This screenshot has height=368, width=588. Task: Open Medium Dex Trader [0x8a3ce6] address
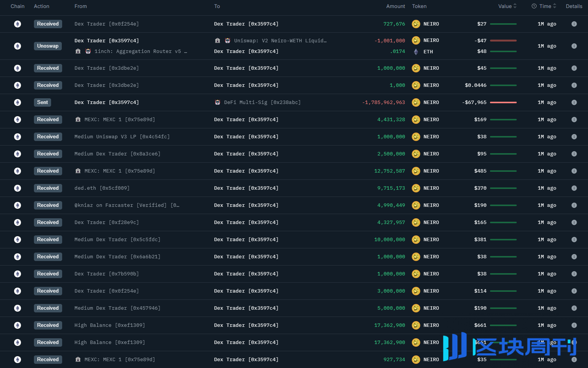click(117, 154)
